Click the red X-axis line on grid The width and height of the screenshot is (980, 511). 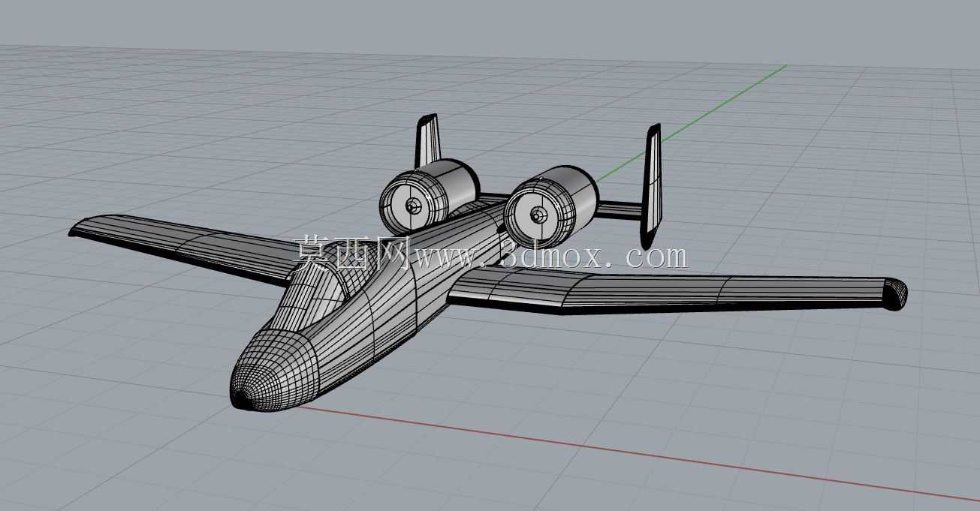(638, 452)
